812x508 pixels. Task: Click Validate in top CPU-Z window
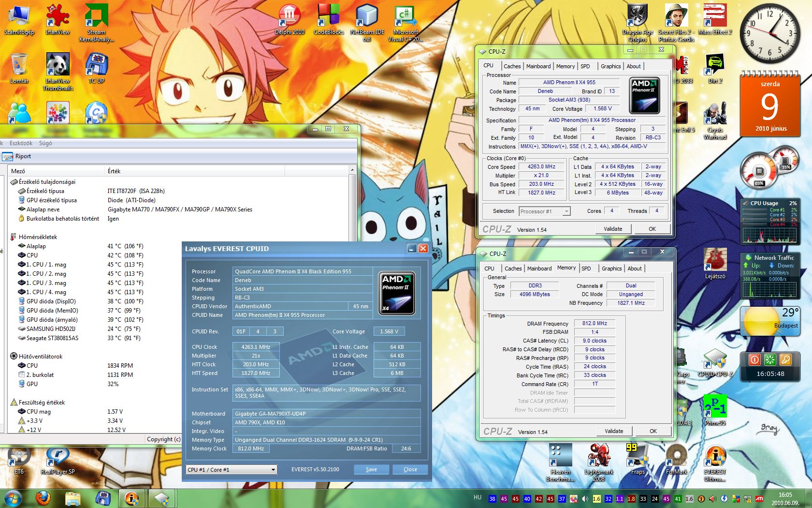pyautogui.click(x=613, y=229)
